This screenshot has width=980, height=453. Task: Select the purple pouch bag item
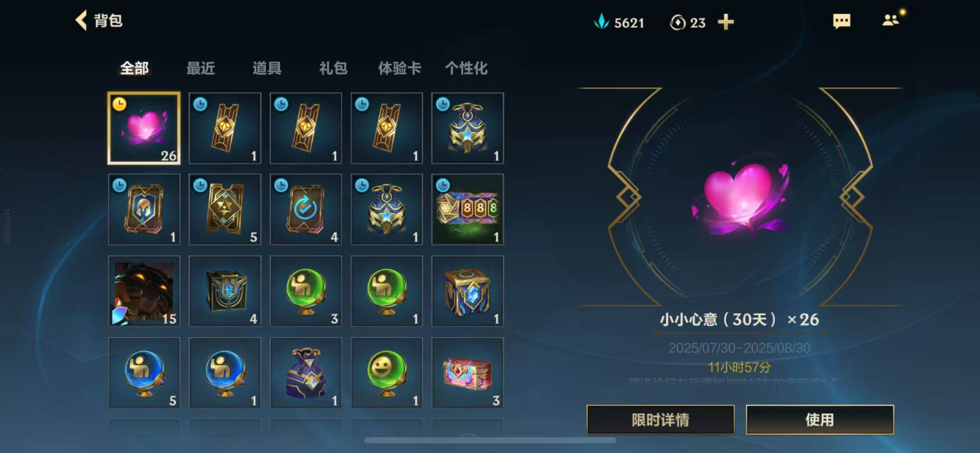point(306,373)
